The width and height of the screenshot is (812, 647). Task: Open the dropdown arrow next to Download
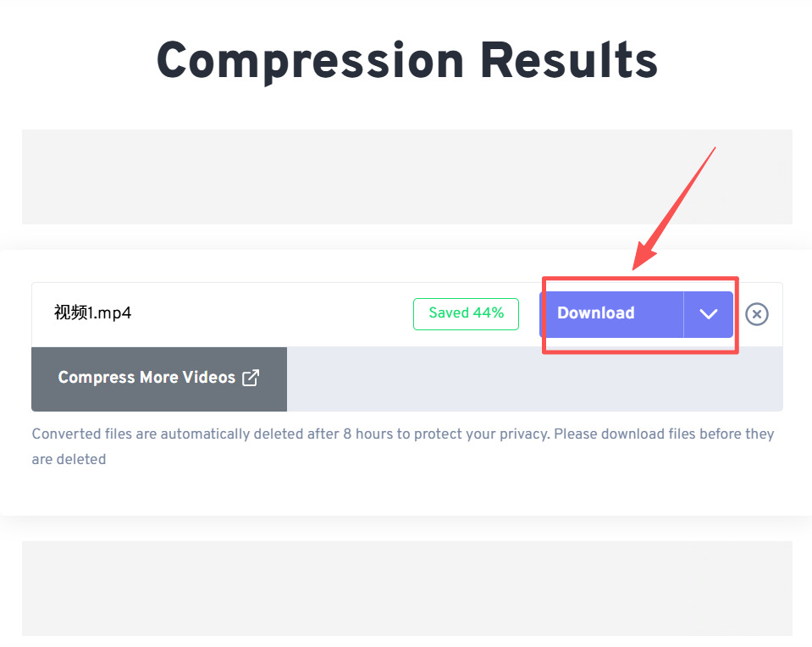coord(708,314)
